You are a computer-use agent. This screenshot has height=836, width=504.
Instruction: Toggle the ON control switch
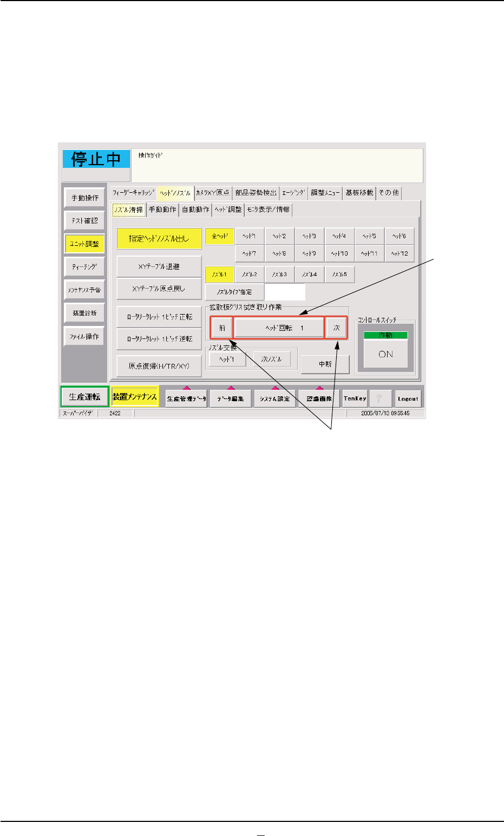[386, 354]
